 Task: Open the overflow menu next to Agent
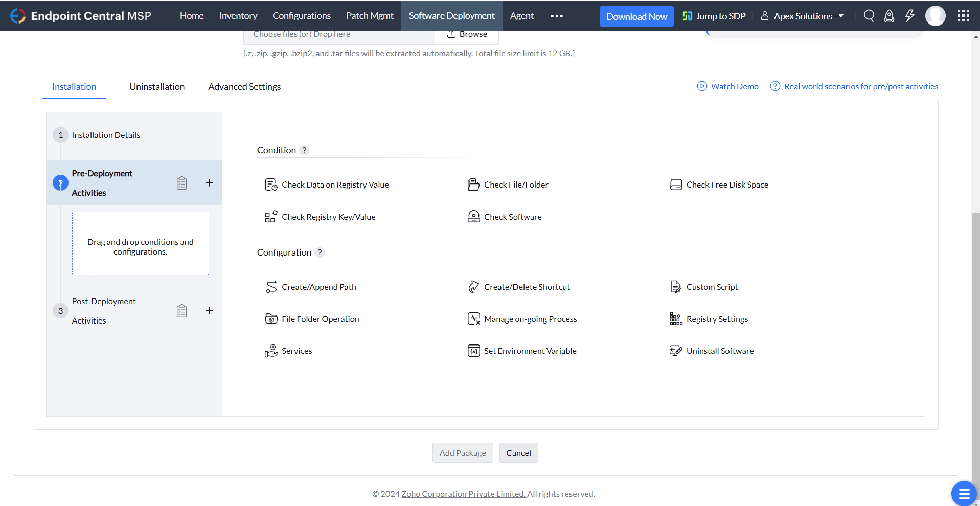(557, 16)
